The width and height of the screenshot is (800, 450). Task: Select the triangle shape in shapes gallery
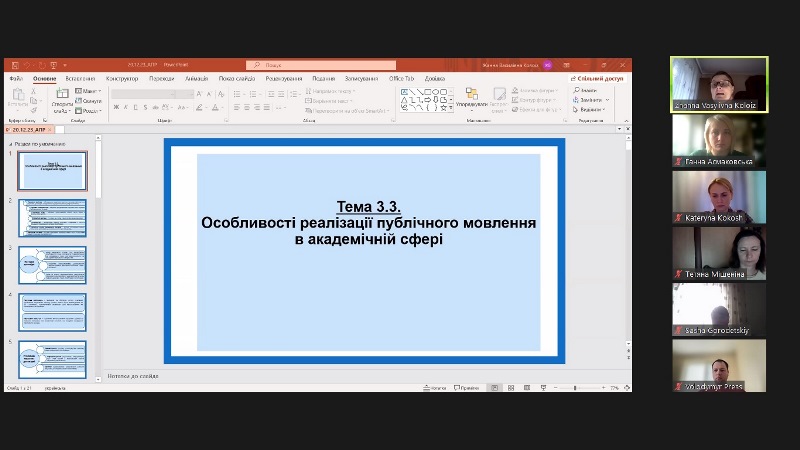pyautogui.click(x=404, y=100)
